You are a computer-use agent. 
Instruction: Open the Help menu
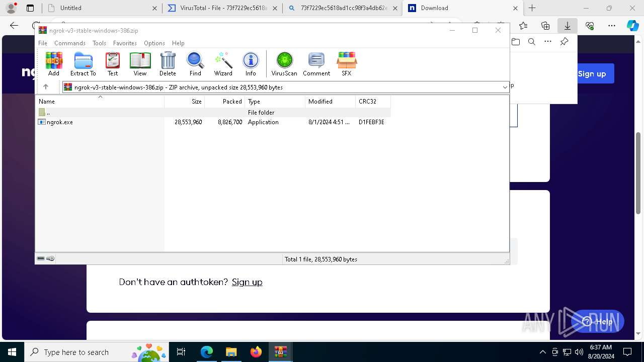(178, 43)
